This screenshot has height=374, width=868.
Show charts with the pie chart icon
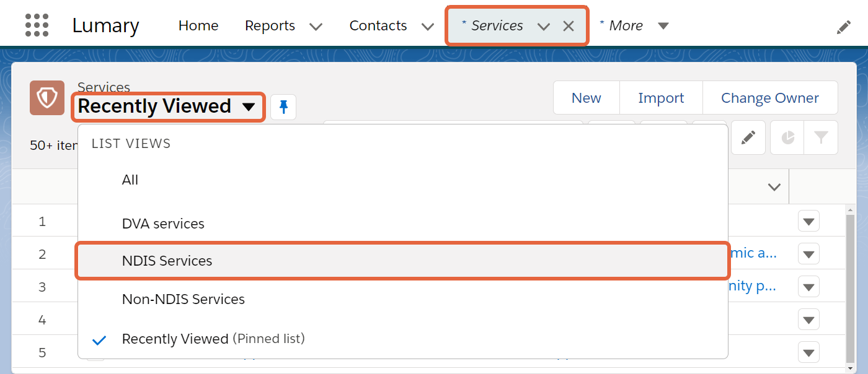tap(787, 137)
